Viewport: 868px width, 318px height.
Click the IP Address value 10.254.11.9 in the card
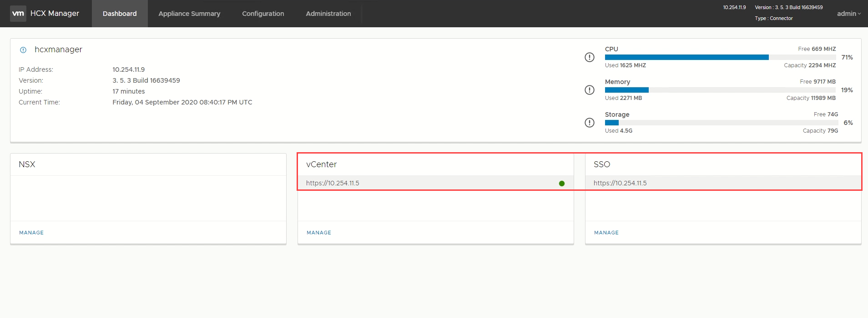(129, 70)
